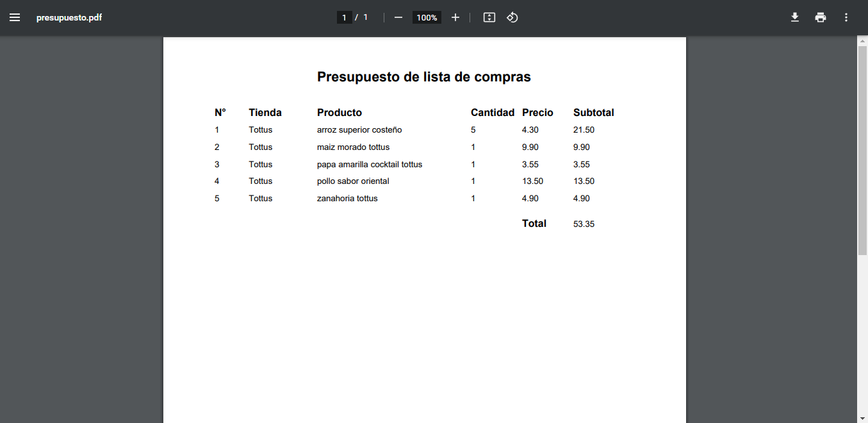Click the current page number field

pos(345,17)
